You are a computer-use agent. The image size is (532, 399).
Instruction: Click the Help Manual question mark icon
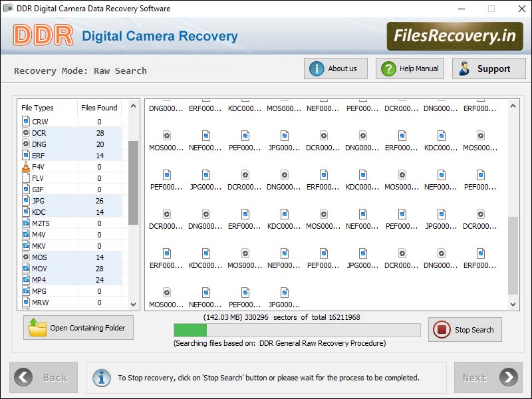point(388,68)
